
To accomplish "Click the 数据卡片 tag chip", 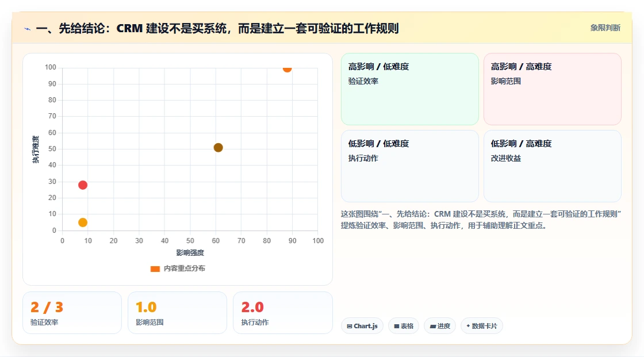I will (x=482, y=326).
